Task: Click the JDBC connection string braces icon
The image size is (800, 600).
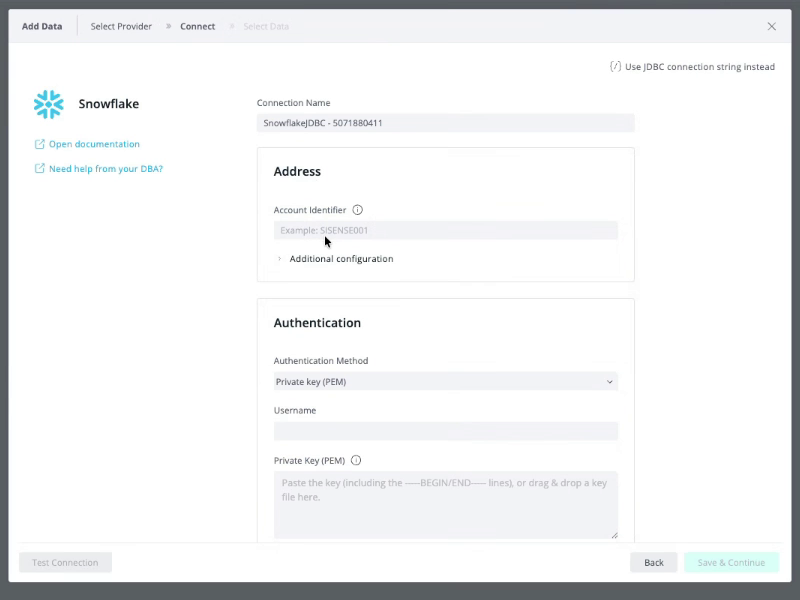Action: [615, 66]
